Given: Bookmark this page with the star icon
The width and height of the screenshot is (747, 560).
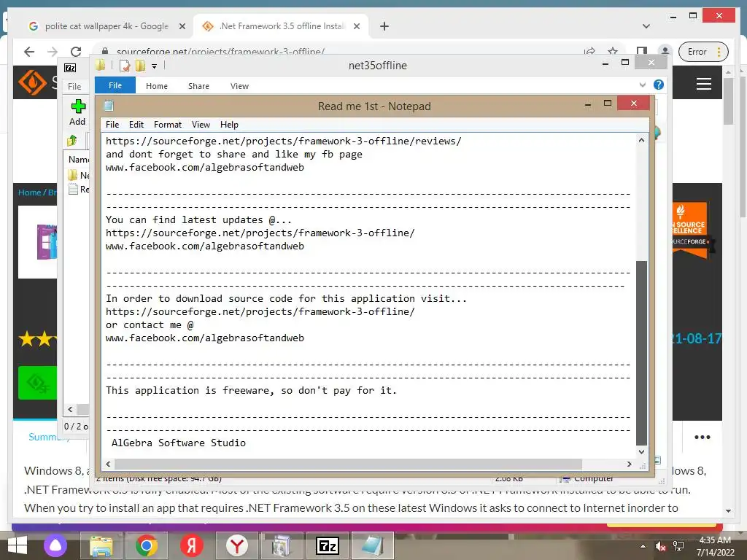Looking at the screenshot, I should point(613,51).
